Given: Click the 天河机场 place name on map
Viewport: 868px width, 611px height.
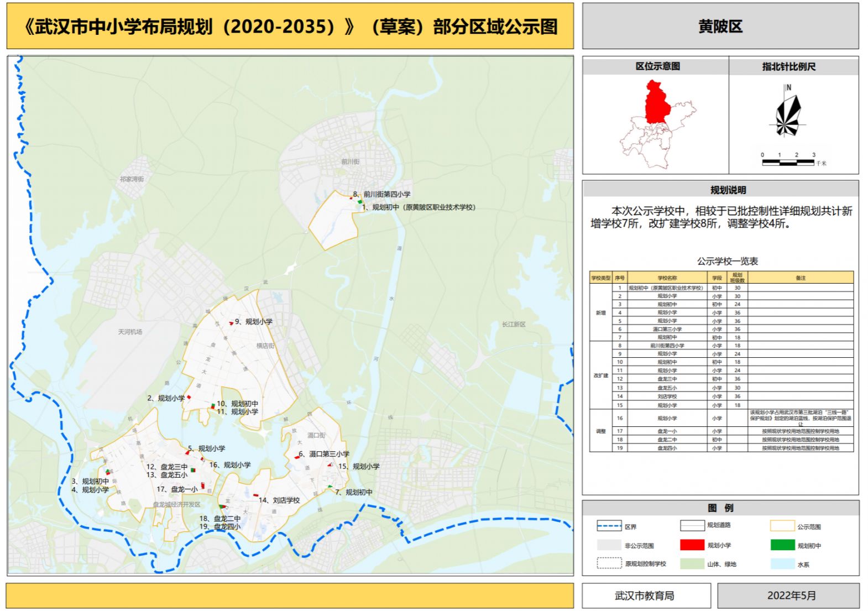Looking at the screenshot, I should point(130,332).
